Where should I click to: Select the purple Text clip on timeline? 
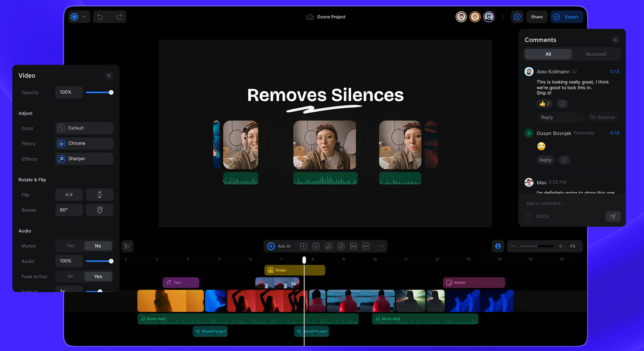(181, 282)
